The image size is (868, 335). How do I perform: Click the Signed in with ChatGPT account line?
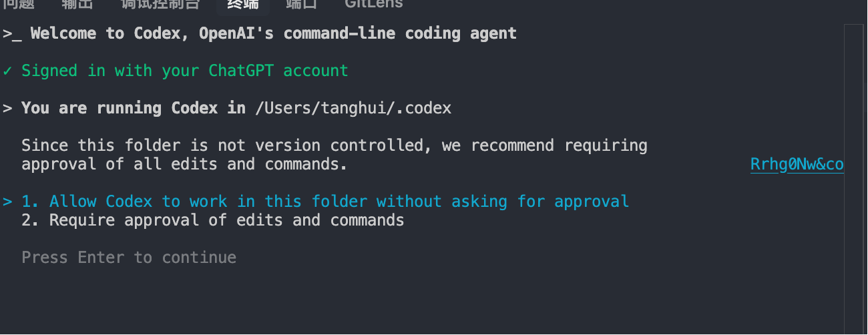coord(185,71)
